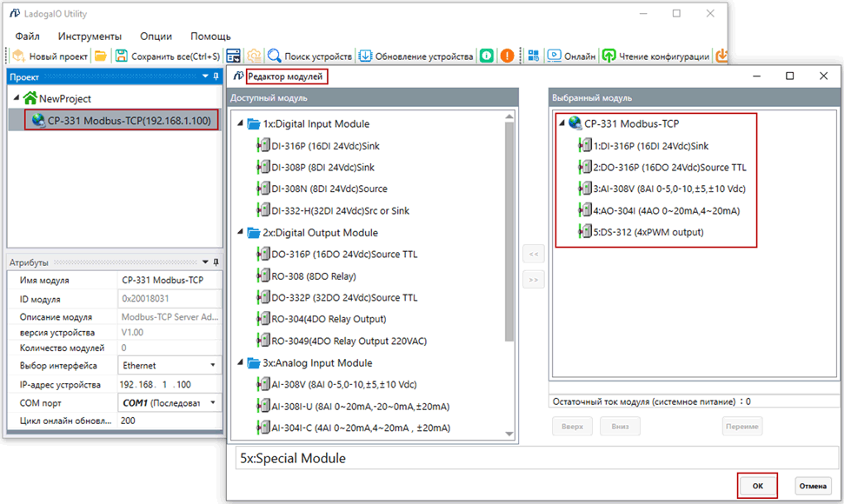Click the 3x:Analog Input Module folder icon
Screen dimensions: 851x504
click(254, 363)
